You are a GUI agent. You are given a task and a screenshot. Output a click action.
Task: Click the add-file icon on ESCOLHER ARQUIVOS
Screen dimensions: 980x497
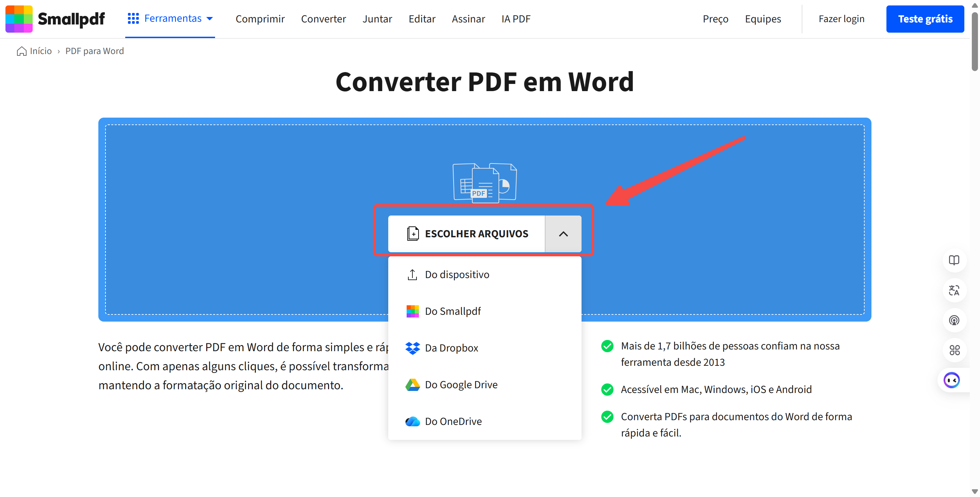pos(413,234)
